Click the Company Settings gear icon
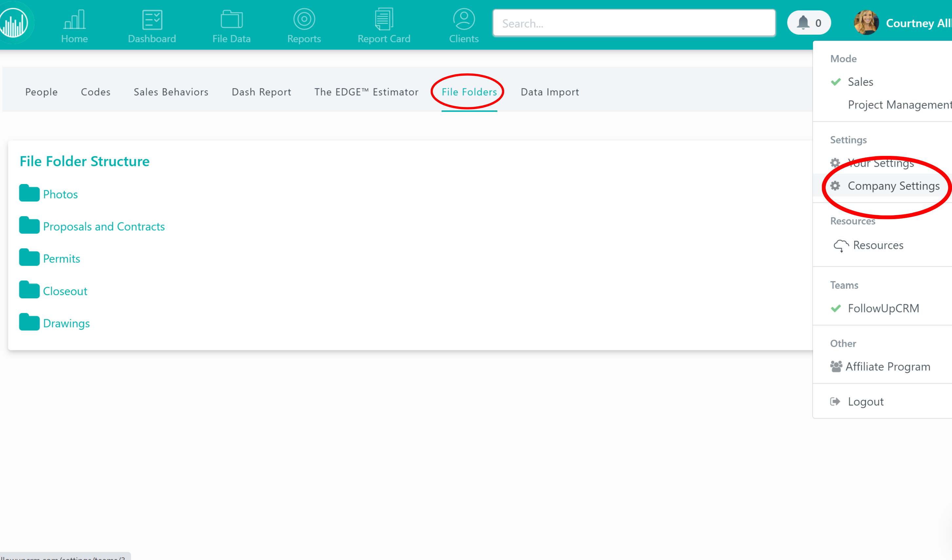This screenshot has height=560, width=952. [x=835, y=186]
